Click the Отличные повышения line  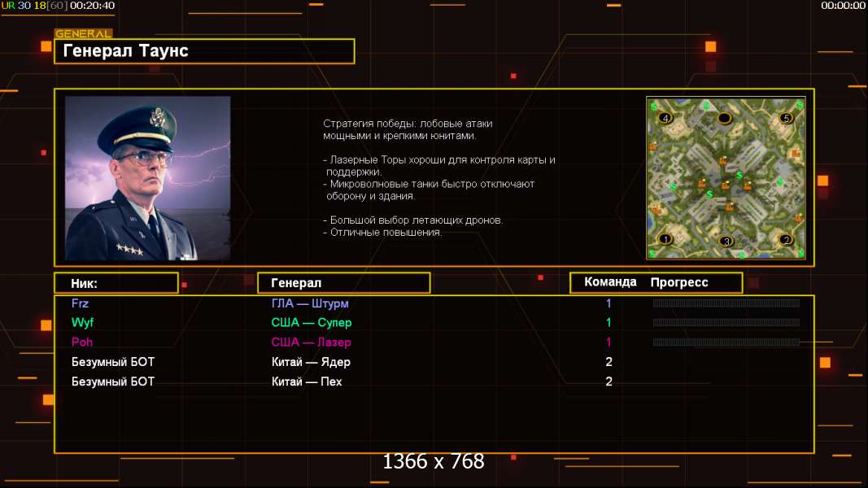382,233
